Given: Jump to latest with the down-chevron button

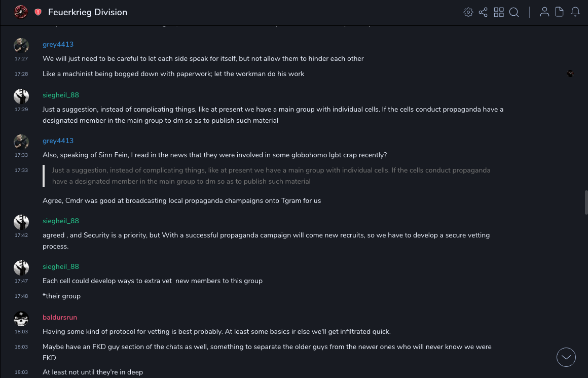Looking at the screenshot, I should (x=566, y=357).
